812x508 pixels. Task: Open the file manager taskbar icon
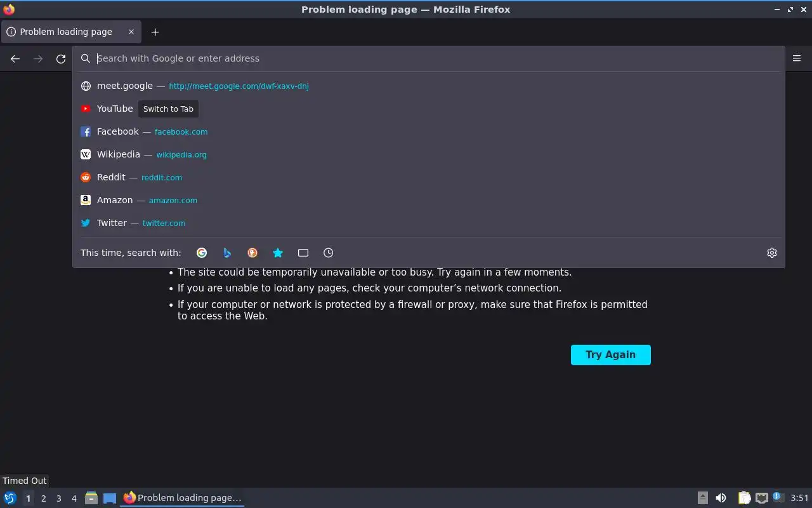point(91,498)
